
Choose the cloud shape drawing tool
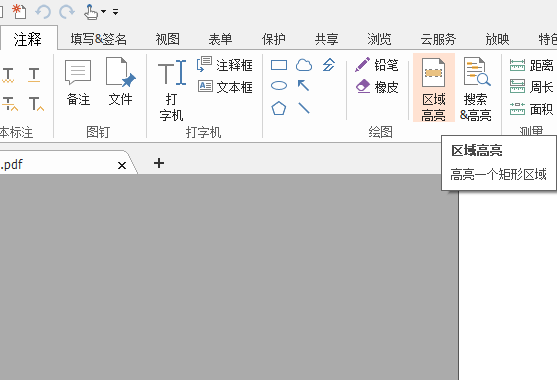pyautogui.click(x=304, y=65)
